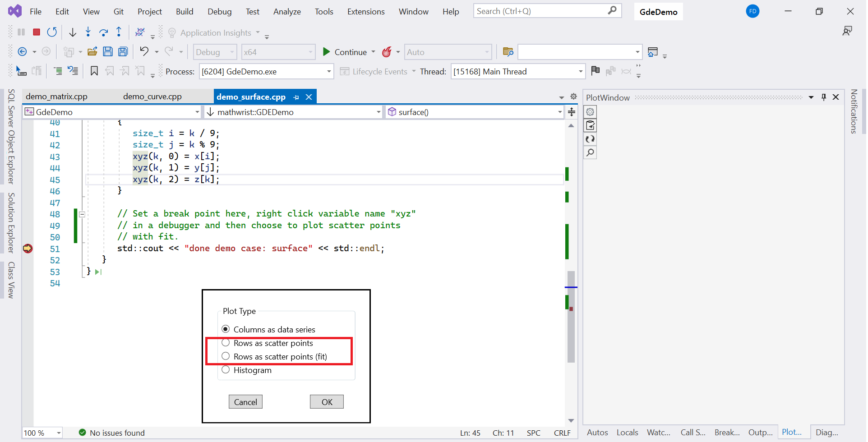This screenshot has height=442, width=868.
Task: Refresh the plot in PlotWindow
Action: point(590,139)
